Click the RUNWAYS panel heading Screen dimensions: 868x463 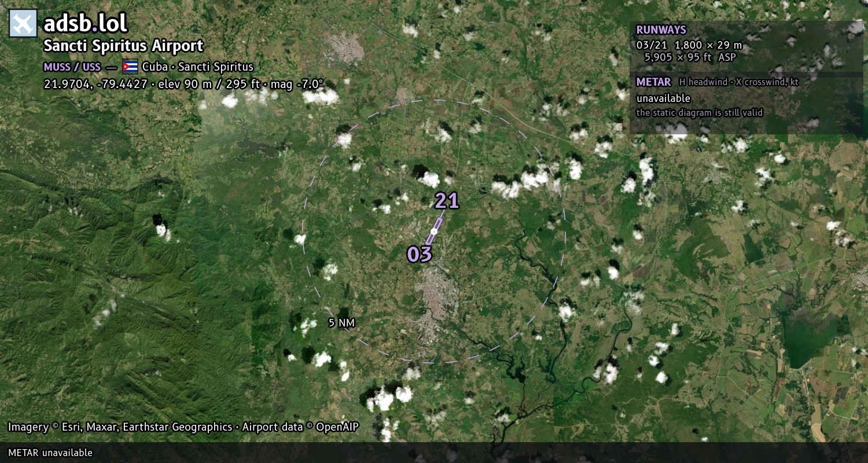[x=661, y=30]
